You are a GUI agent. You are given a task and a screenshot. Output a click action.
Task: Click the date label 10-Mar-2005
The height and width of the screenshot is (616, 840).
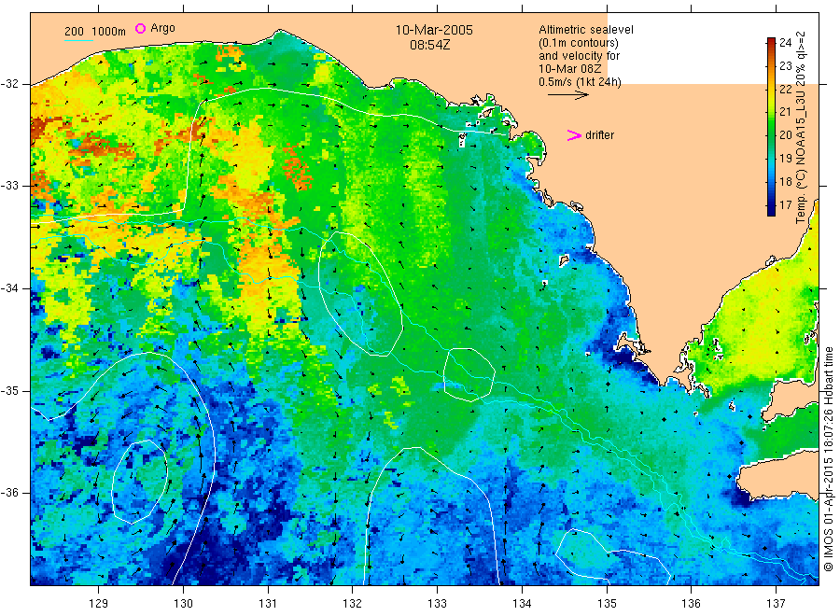pos(434,31)
